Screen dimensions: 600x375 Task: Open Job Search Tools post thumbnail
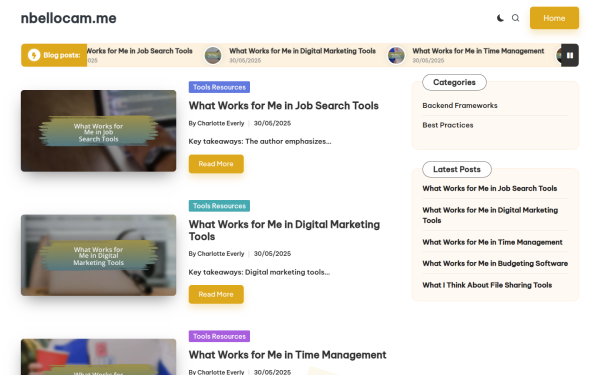pyautogui.click(x=98, y=131)
